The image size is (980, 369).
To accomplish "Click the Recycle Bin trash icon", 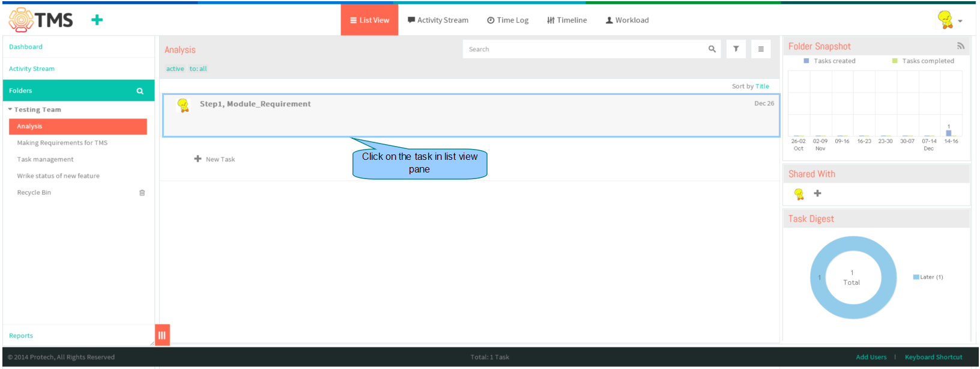I will click(x=142, y=193).
